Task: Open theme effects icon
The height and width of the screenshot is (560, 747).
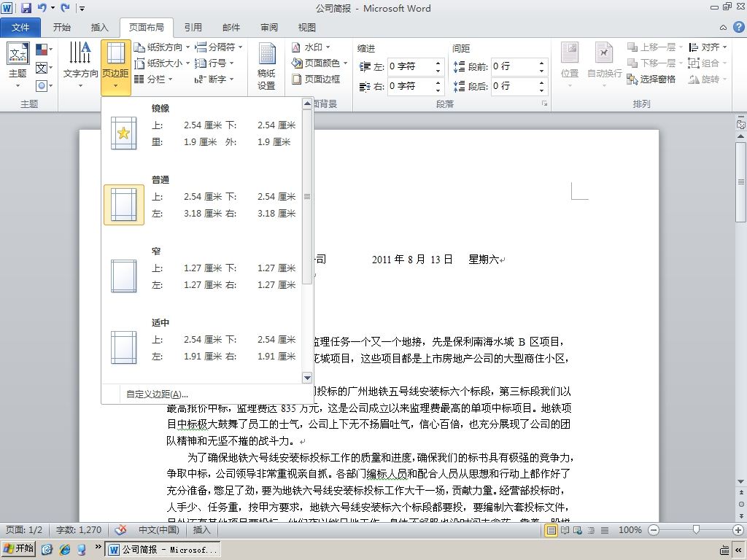Action: tap(44, 86)
